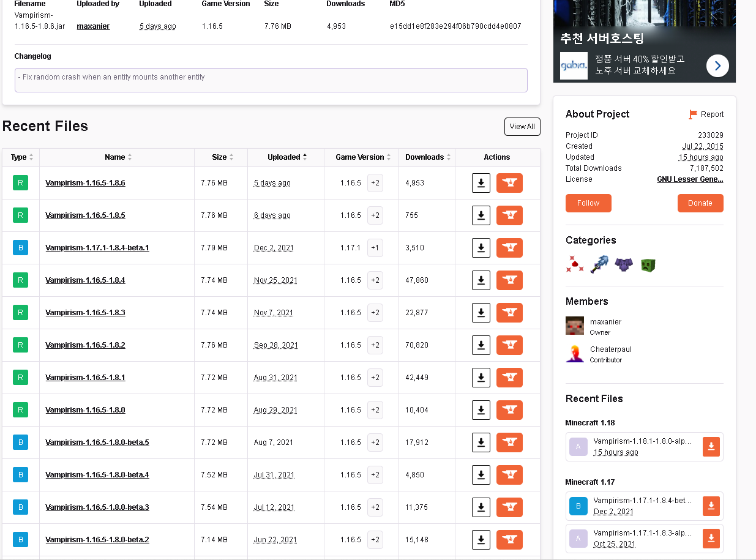Download file Vampirism-1.16.5-1.8.4 via arrow icon
Viewport: 756px width, 560px height.
coord(481,280)
